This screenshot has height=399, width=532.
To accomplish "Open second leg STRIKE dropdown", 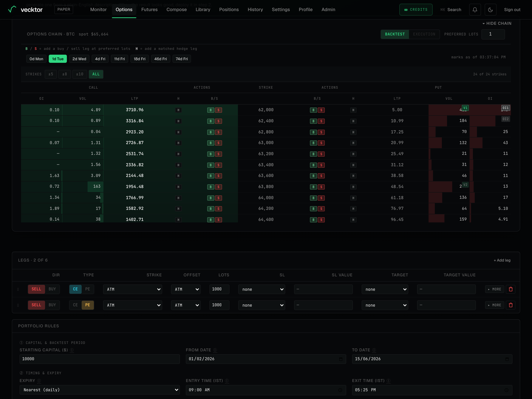I will 132,305.
